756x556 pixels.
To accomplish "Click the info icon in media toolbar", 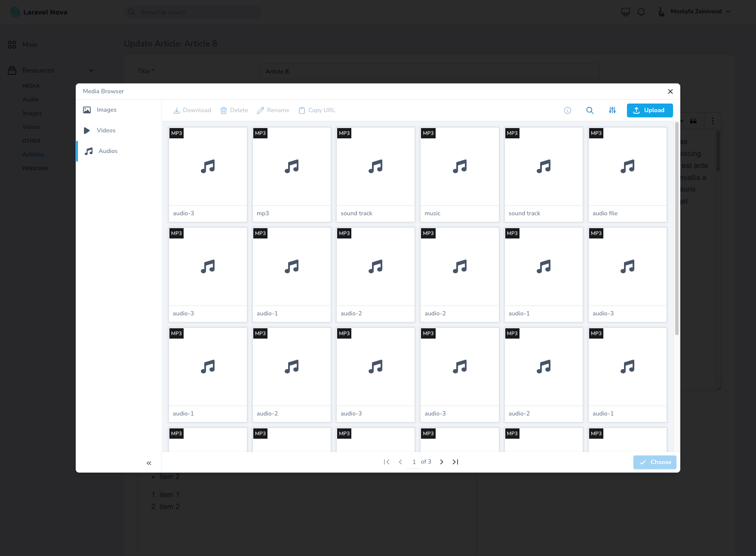I will 568,110.
